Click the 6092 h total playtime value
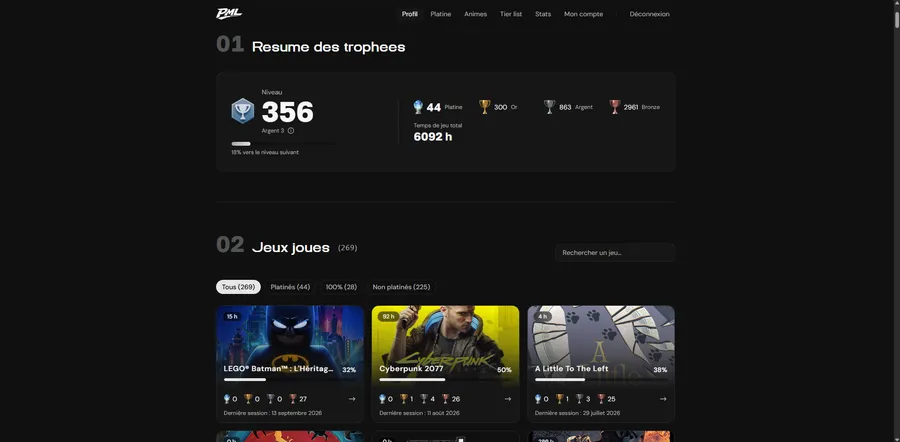Viewport: 900px width, 442px height. point(433,137)
